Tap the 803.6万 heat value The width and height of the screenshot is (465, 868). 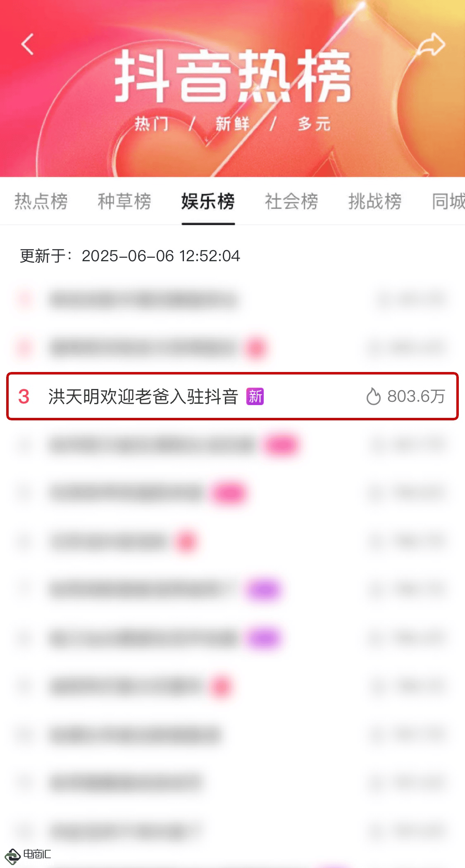tap(416, 396)
